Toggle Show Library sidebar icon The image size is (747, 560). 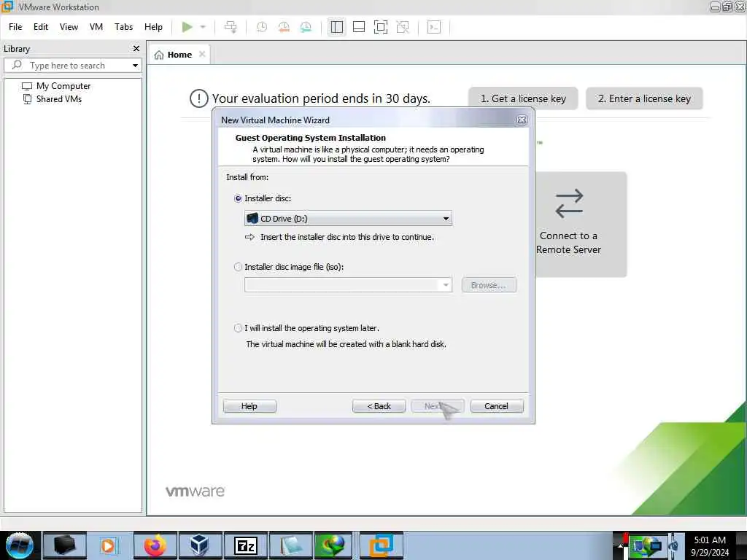(337, 27)
